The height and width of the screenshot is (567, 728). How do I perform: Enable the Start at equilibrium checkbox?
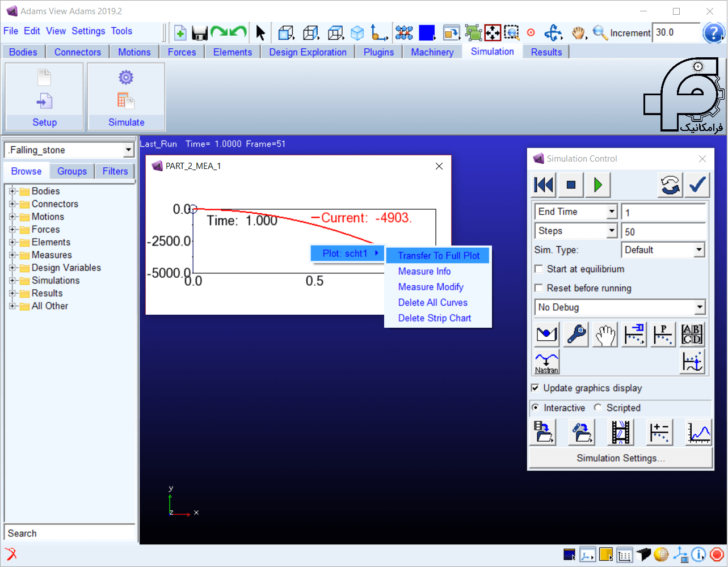click(539, 269)
